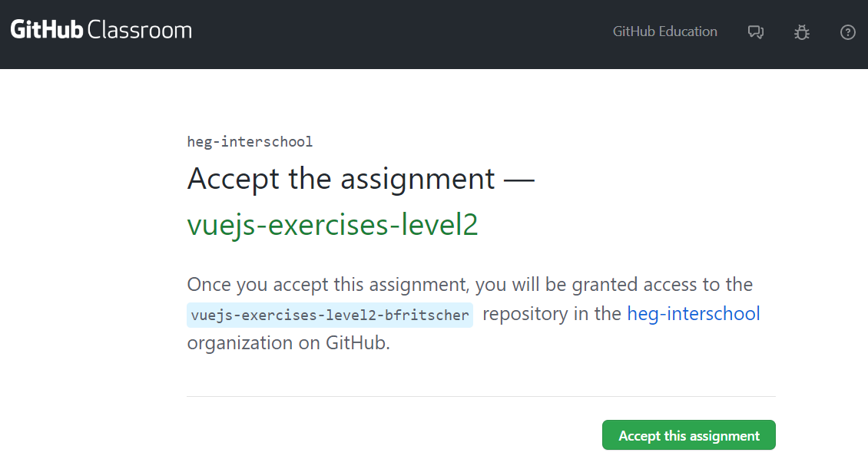
Task: Follow the blue heg-interschool organization link
Action: point(694,313)
